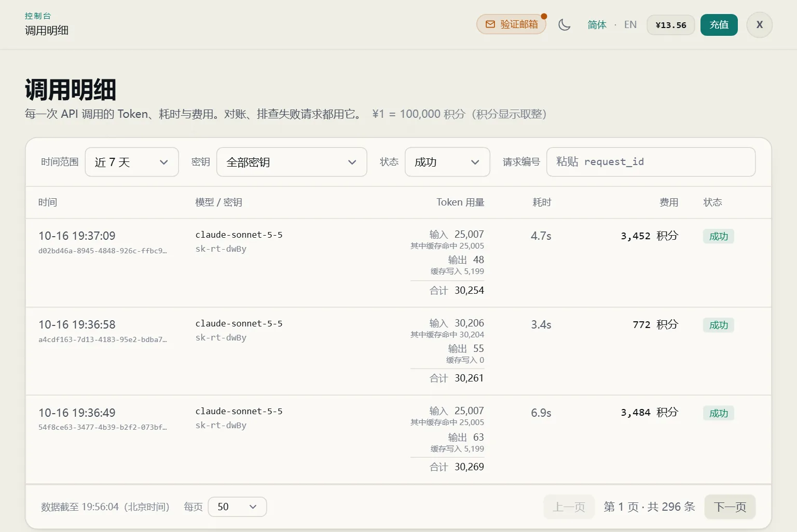This screenshot has height=532, width=797.
Task: Go to 下一页 next page
Action: (x=730, y=507)
